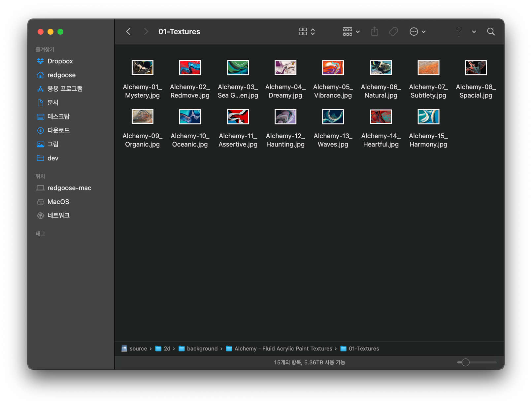
Task: Adjust the icon size slider
Action: (x=465, y=362)
